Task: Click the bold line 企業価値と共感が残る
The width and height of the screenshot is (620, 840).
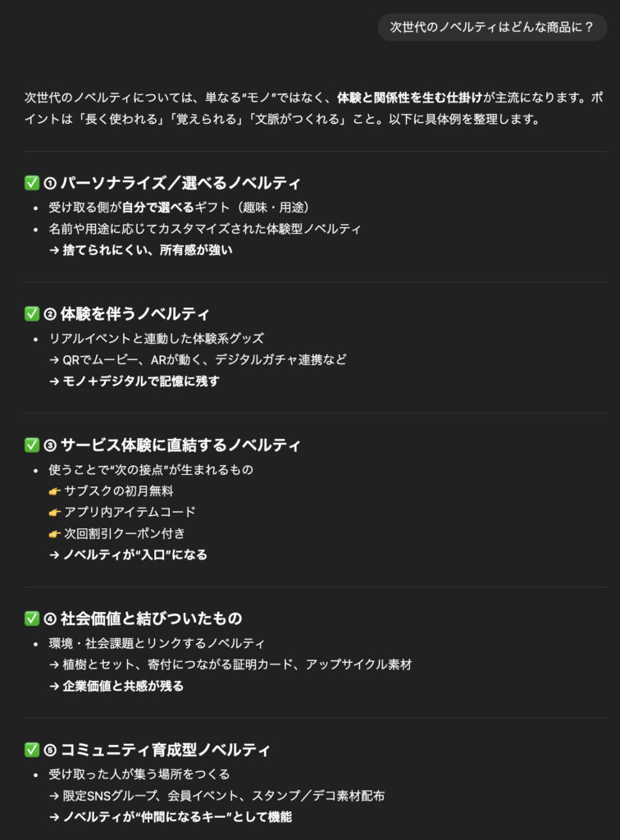Action: click(123, 686)
